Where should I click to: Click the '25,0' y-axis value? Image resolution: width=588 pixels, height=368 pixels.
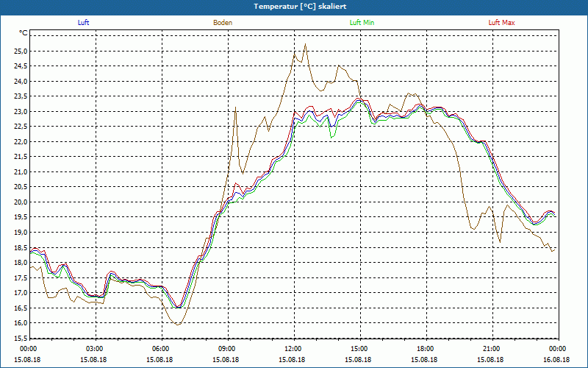(21, 51)
